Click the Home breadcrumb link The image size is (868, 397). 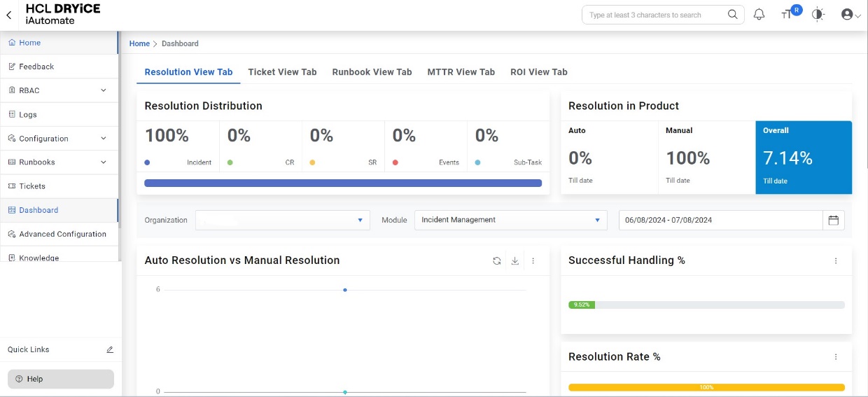pos(139,43)
